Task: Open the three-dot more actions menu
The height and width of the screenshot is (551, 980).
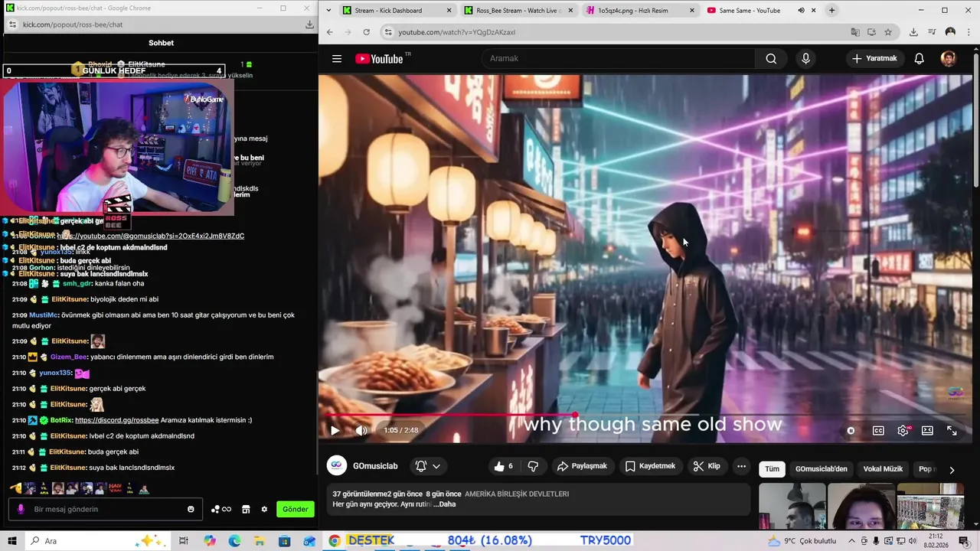Action: 741,466
